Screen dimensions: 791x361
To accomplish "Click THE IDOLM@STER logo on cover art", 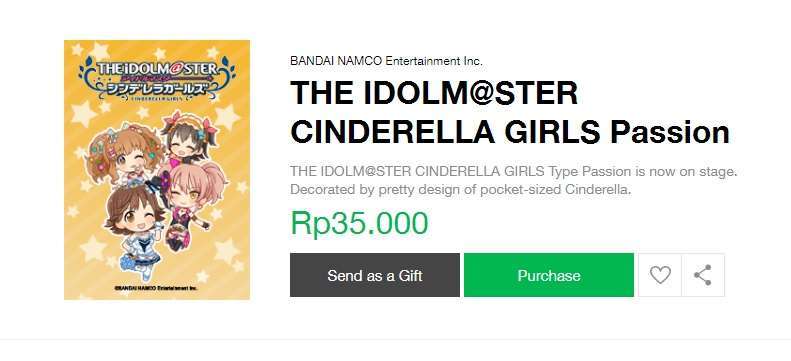I will pos(157,69).
